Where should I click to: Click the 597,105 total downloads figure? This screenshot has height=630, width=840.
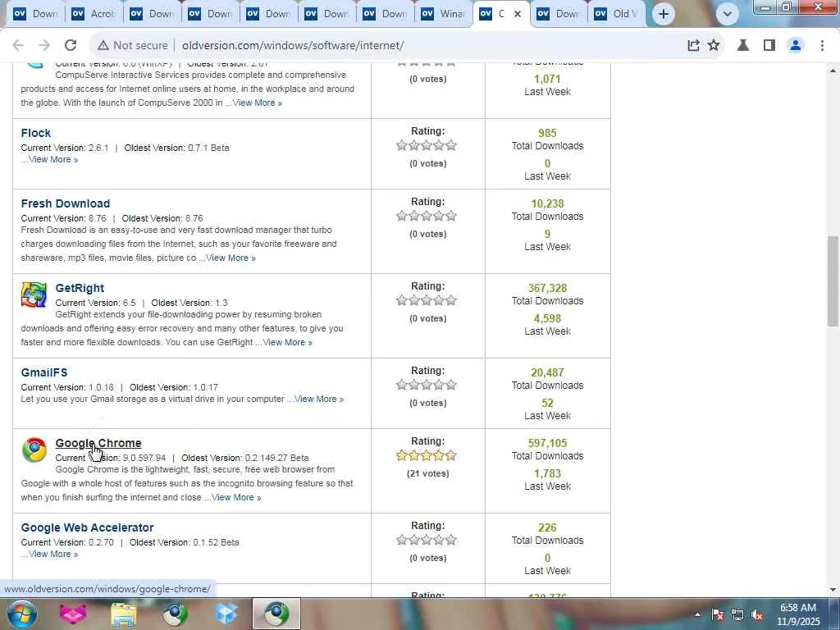pos(547,443)
